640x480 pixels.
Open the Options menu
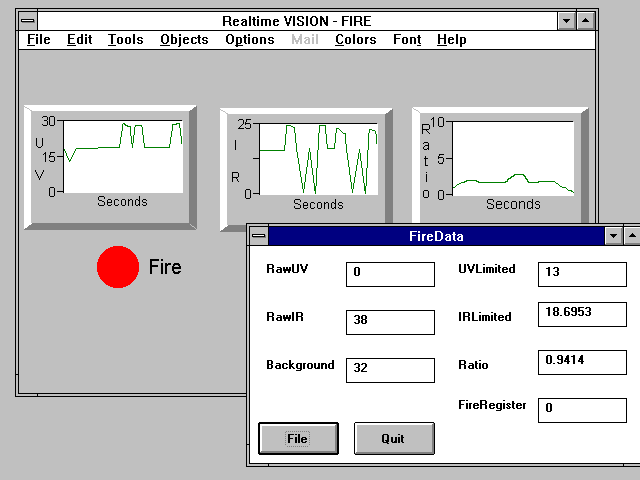(249, 40)
